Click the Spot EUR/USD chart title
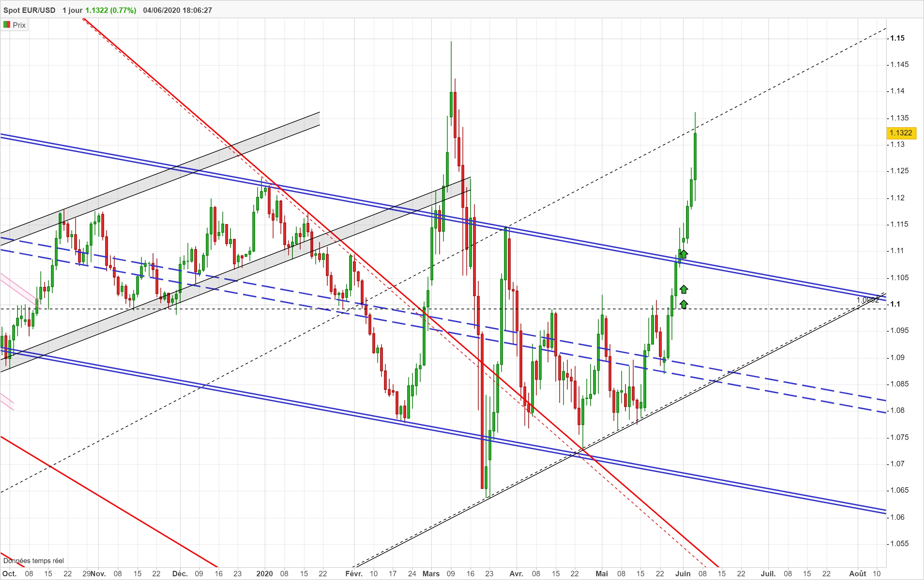This screenshot has width=924, height=580. tap(29, 10)
